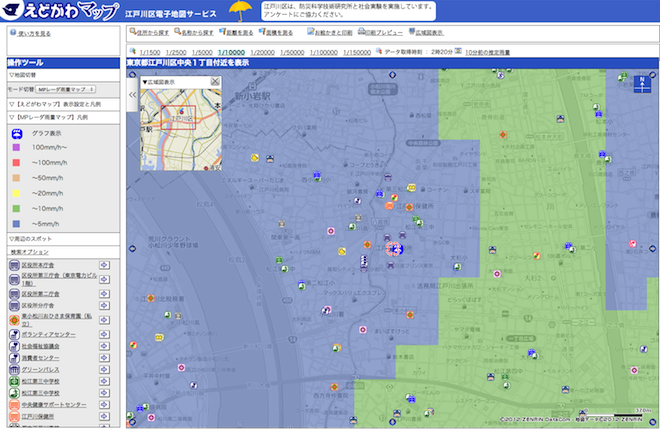Screen dimensions: 660x432
Task: Click the グラフ表示 legend icon
Action: (x=16, y=133)
